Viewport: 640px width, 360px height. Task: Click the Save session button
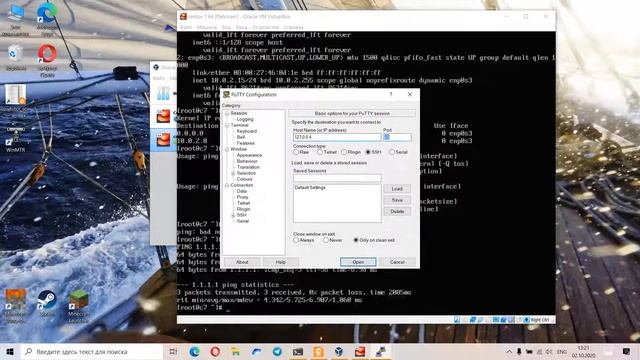[397, 200]
